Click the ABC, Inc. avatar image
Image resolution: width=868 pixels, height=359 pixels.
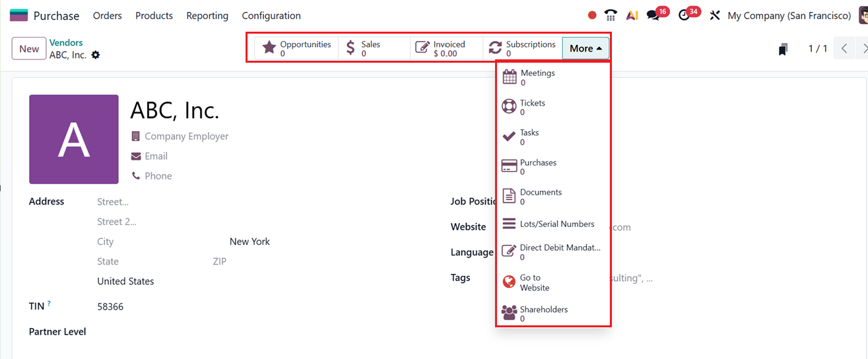click(x=74, y=139)
